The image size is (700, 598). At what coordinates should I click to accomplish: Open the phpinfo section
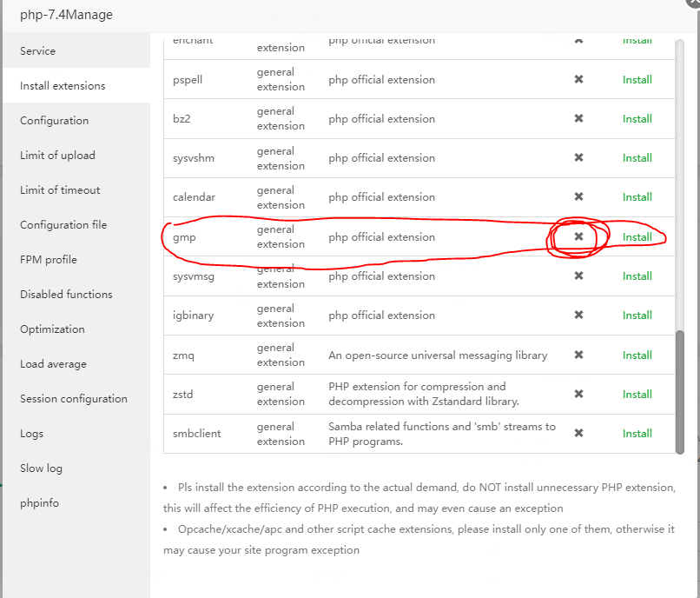(x=40, y=503)
